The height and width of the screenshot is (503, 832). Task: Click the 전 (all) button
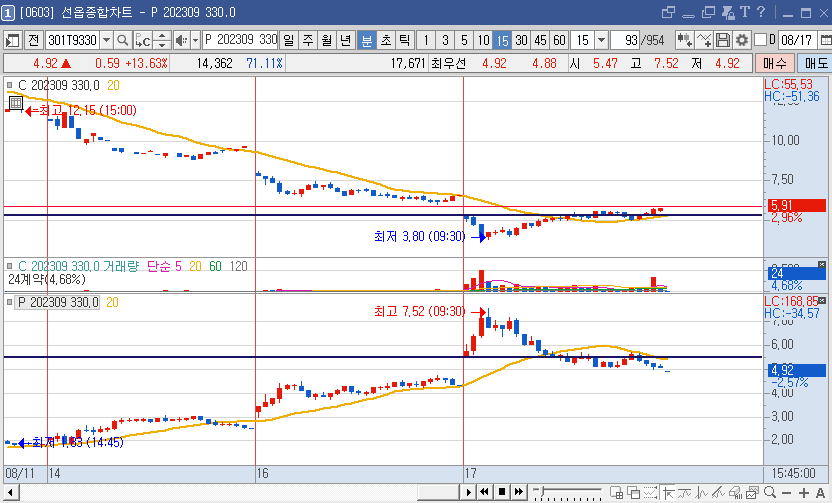pos(33,40)
